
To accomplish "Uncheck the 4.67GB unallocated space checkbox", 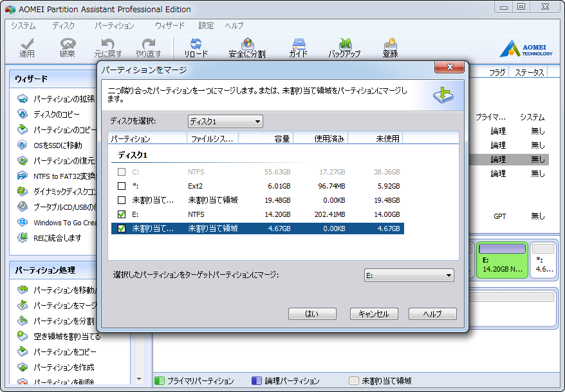I will (122, 229).
